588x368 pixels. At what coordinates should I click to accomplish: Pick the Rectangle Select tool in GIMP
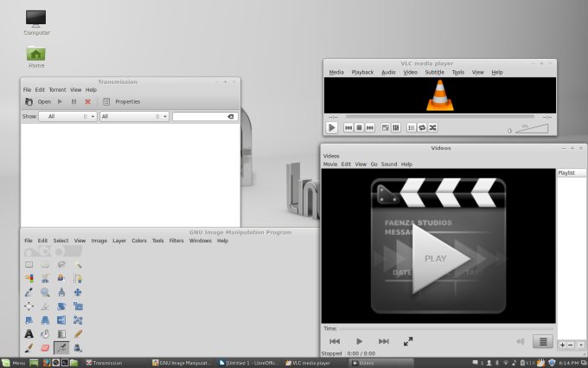(x=29, y=264)
